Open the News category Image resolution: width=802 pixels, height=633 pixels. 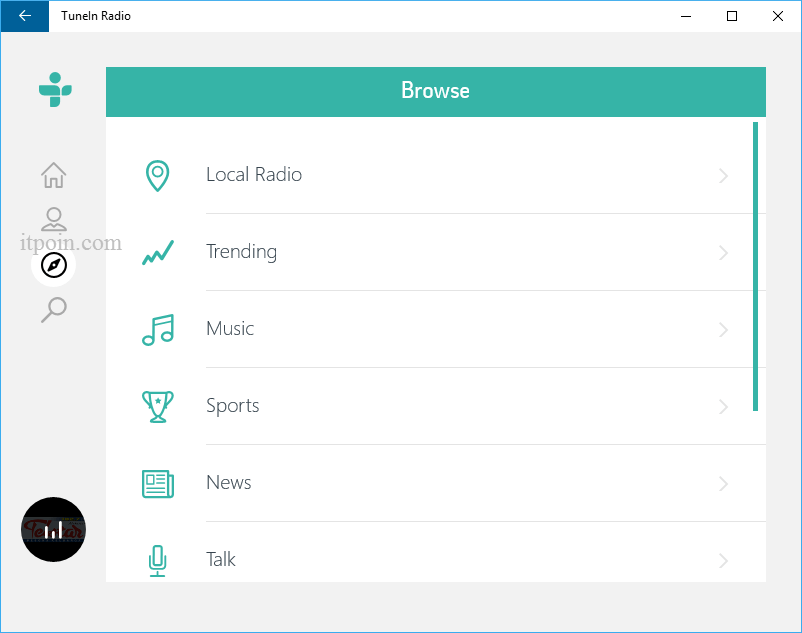436,483
